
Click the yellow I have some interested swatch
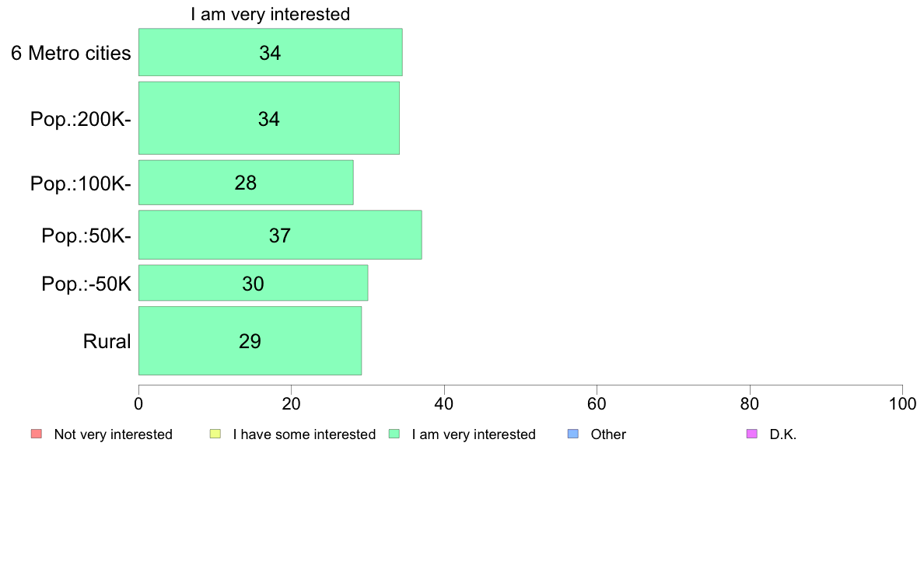215,434
